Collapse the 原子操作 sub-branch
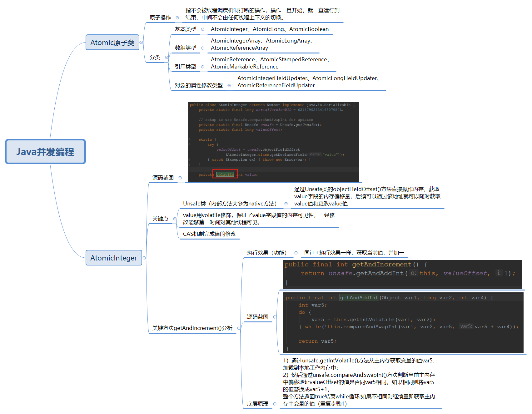 tap(177, 18)
